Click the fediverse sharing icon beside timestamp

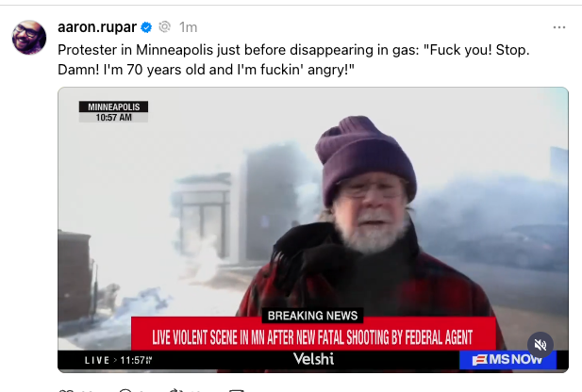click(164, 26)
